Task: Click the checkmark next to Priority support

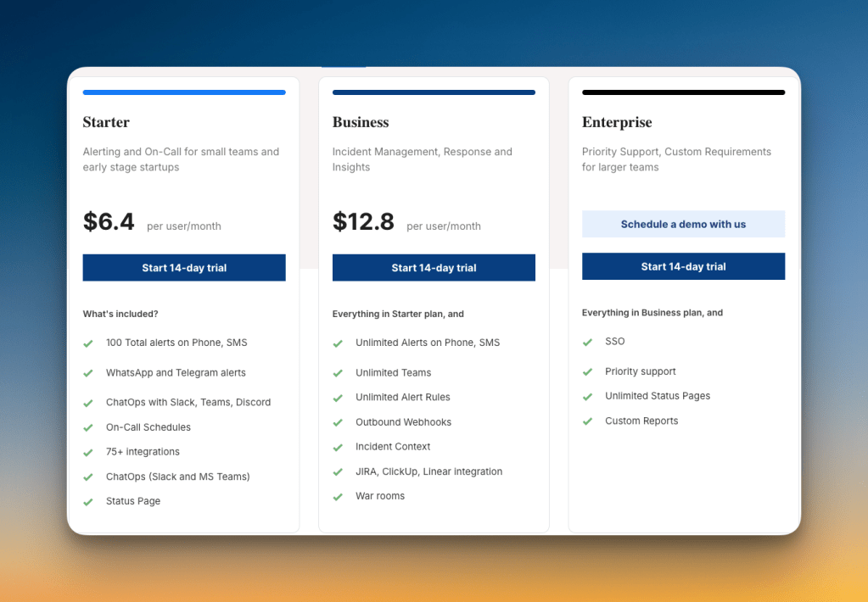Action: (587, 371)
